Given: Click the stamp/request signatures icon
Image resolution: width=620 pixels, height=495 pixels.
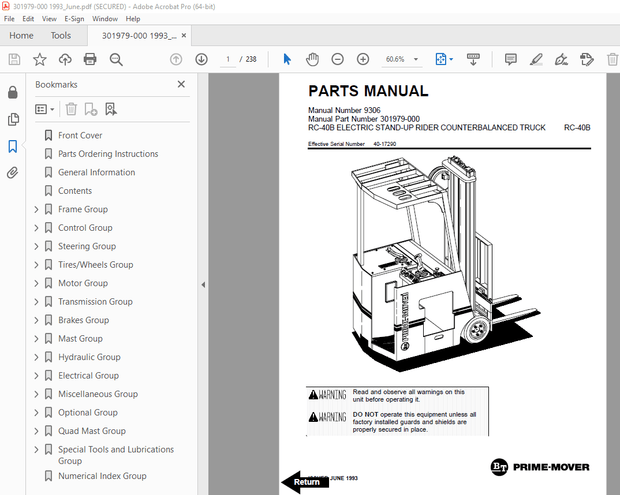Looking at the screenshot, I should tap(587, 59).
